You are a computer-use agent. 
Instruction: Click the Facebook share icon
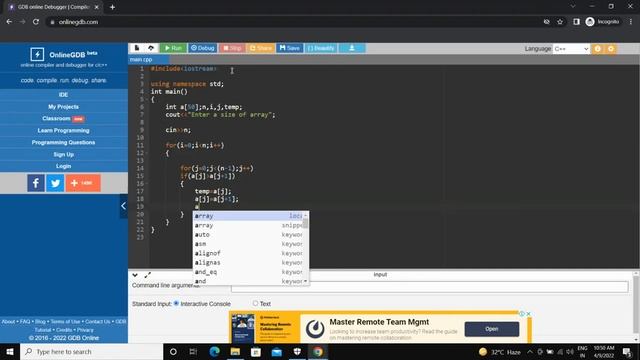36,183
